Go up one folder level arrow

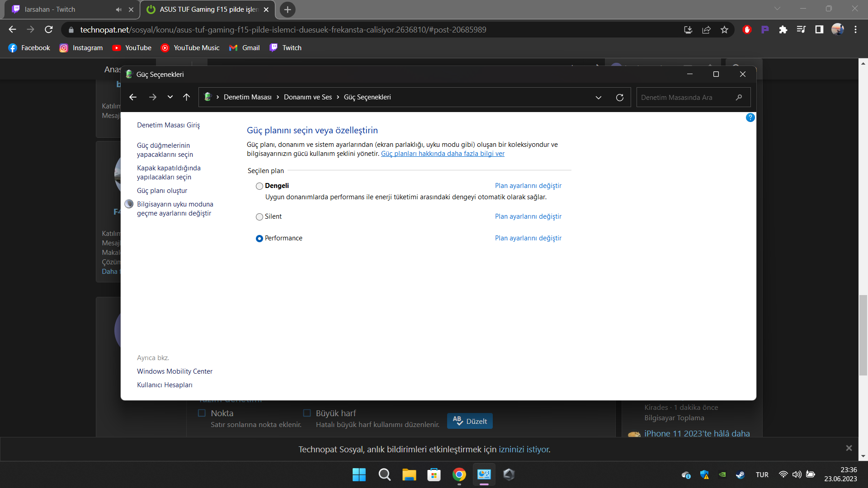pos(186,97)
